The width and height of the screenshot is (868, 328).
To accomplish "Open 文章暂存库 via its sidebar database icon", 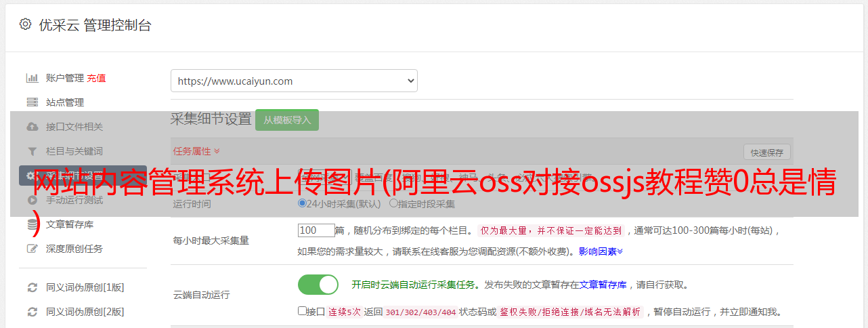I will [32, 224].
